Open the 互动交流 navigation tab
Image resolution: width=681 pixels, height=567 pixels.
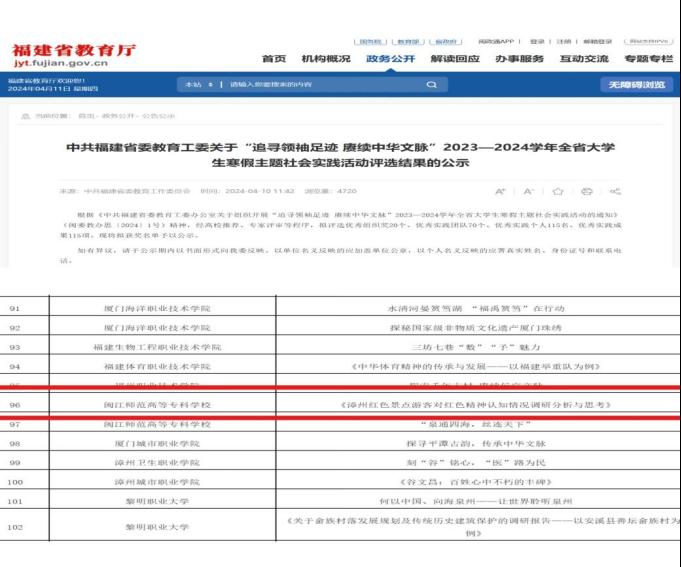[x=585, y=59]
